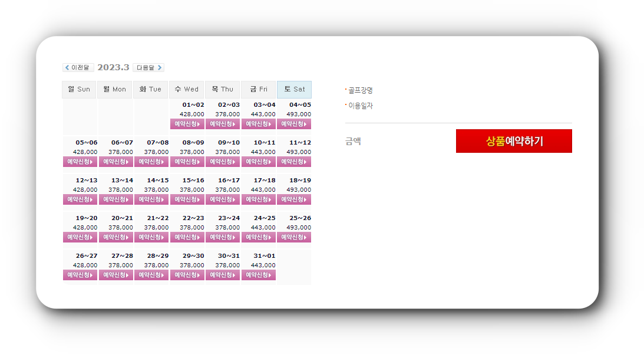Select the 월 Mon column header
The height and width of the screenshot is (354, 644).
[x=114, y=89]
